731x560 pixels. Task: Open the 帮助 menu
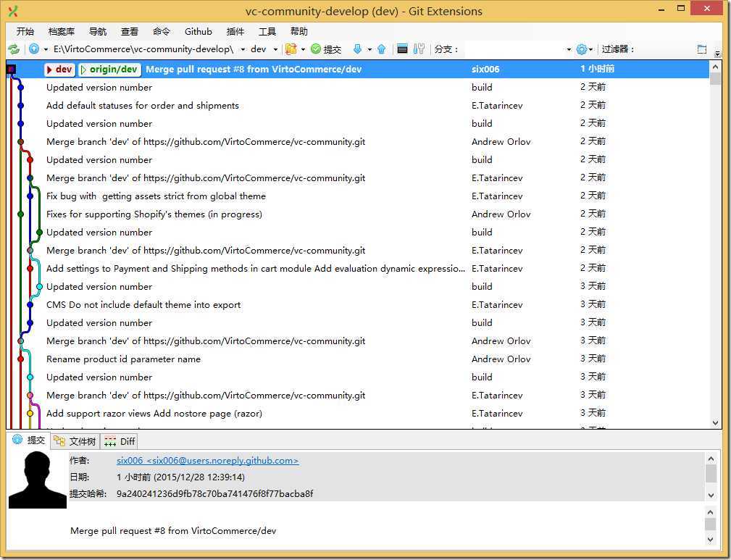coord(298,31)
